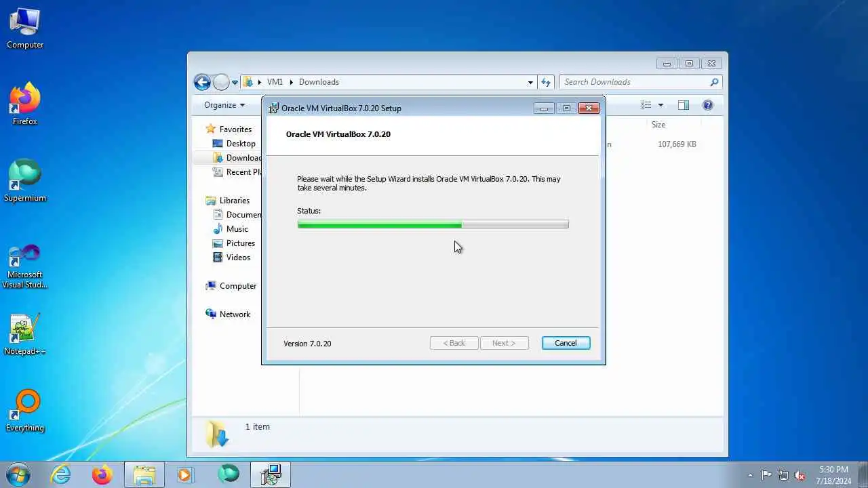Show hidden system tray icons
The image size is (868, 488).
tap(750, 475)
